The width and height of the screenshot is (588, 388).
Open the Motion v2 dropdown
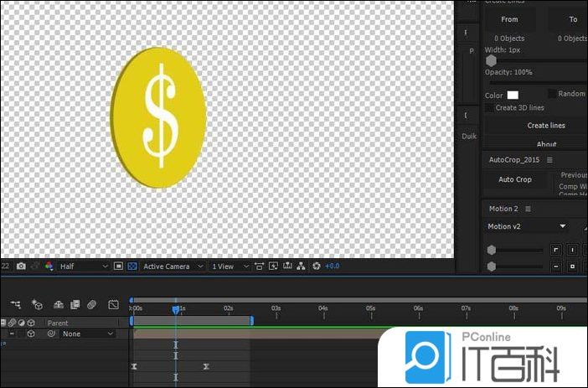click(x=527, y=226)
